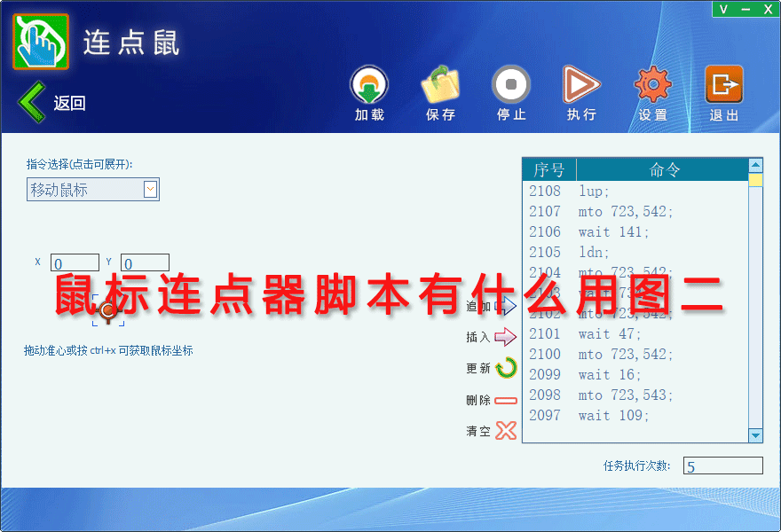This screenshot has height=532, width=781.
Task: Expand the 移动鼠标 command dropdown
Action: 150,189
